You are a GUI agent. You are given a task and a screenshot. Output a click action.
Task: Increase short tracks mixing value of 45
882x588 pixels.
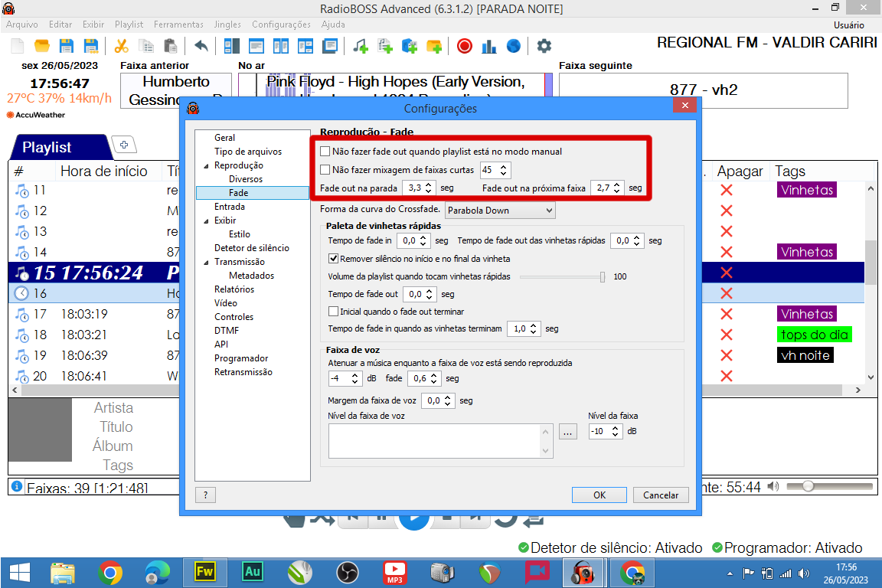click(x=504, y=167)
